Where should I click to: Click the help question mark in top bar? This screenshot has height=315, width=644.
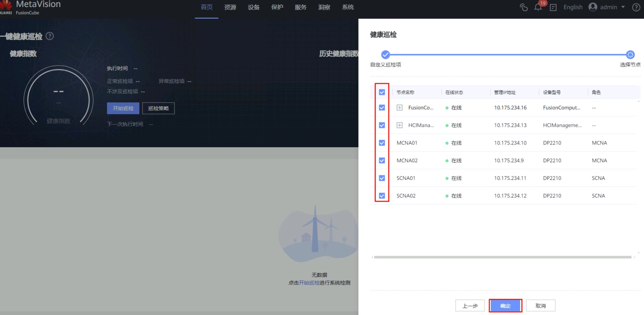tap(636, 7)
